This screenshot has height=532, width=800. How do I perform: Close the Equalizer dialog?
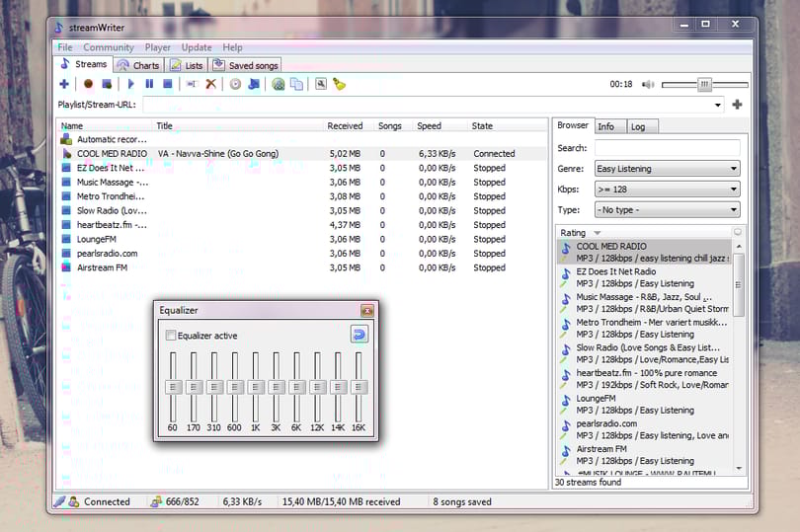click(x=366, y=310)
